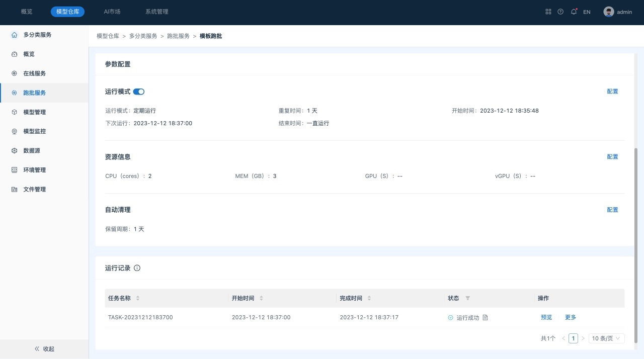Open the log icon next to 运行成功
This screenshot has height=359, width=644.
tap(485, 318)
